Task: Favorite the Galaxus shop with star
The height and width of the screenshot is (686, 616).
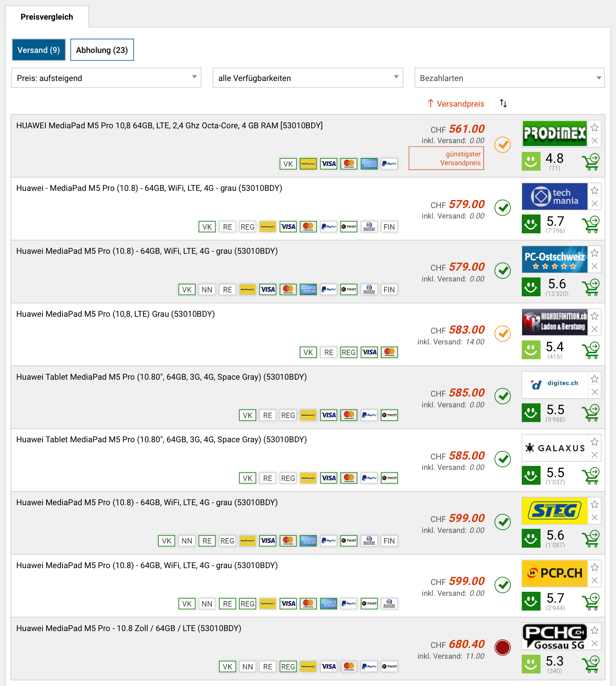Action: 595,442
